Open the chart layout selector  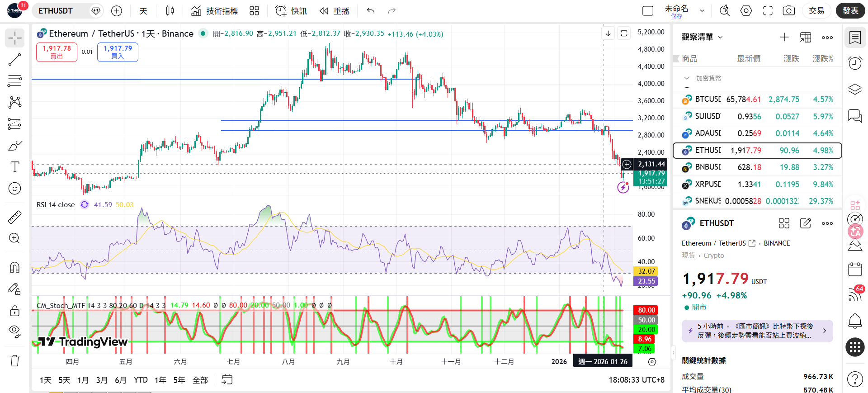click(648, 11)
